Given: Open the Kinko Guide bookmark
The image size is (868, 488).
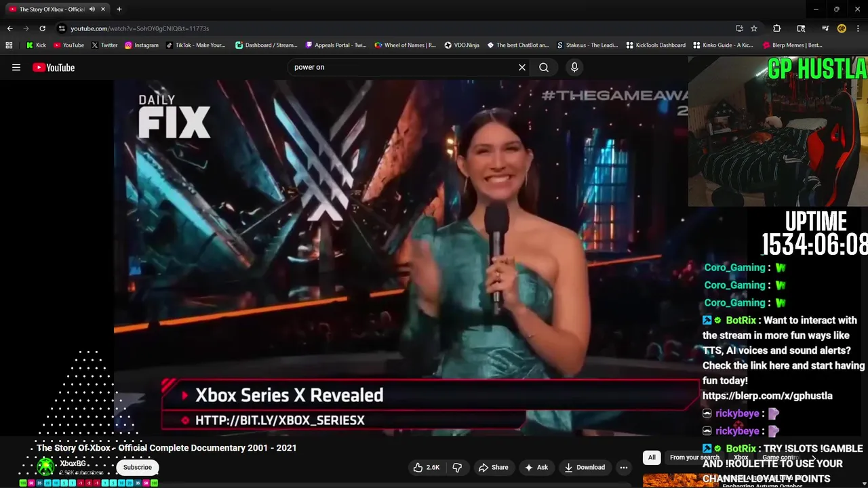Looking at the screenshot, I should (723, 45).
